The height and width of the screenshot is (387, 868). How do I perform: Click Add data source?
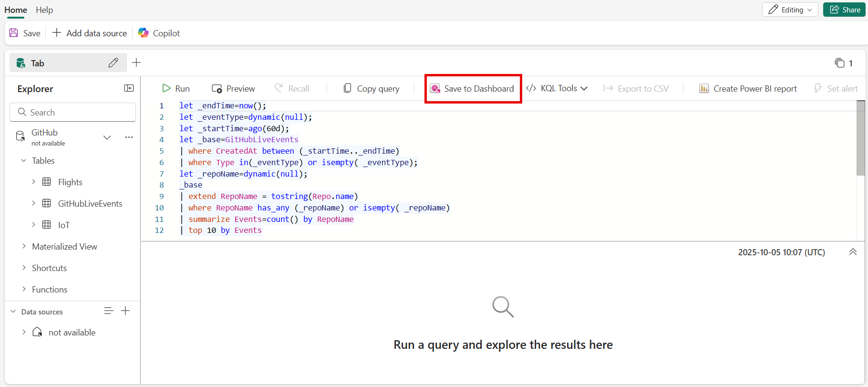click(x=90, y=33)
